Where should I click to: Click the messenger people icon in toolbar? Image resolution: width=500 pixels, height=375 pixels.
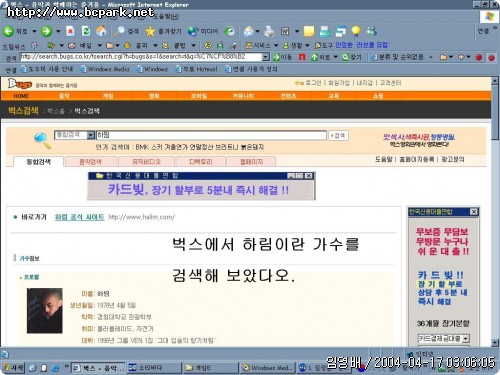click(x=371, y=31)
